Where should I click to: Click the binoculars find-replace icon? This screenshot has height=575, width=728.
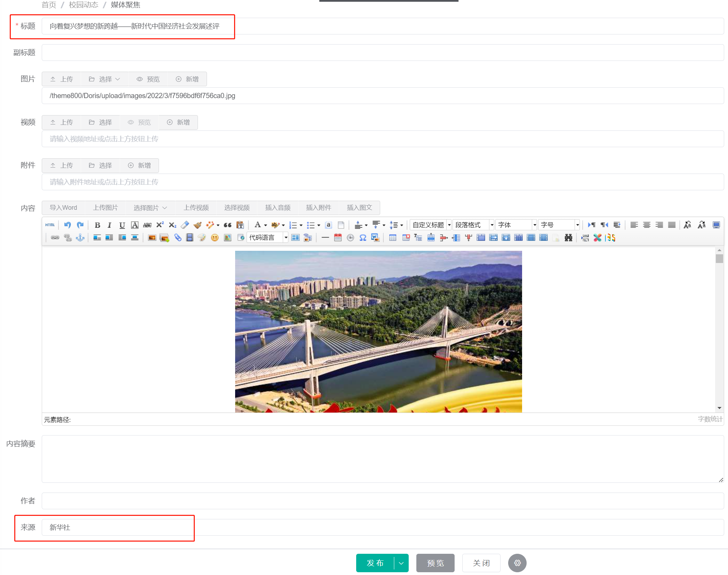(568, 238)
